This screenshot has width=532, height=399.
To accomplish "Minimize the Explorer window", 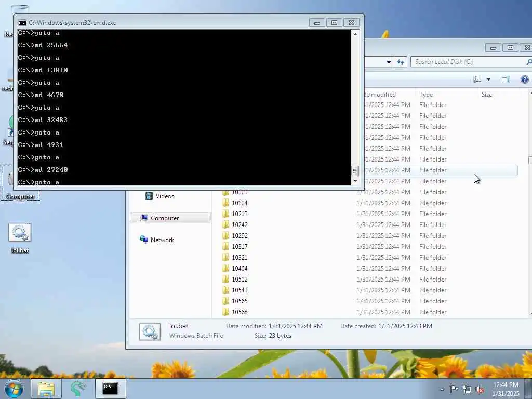I will tap(493, 48).
